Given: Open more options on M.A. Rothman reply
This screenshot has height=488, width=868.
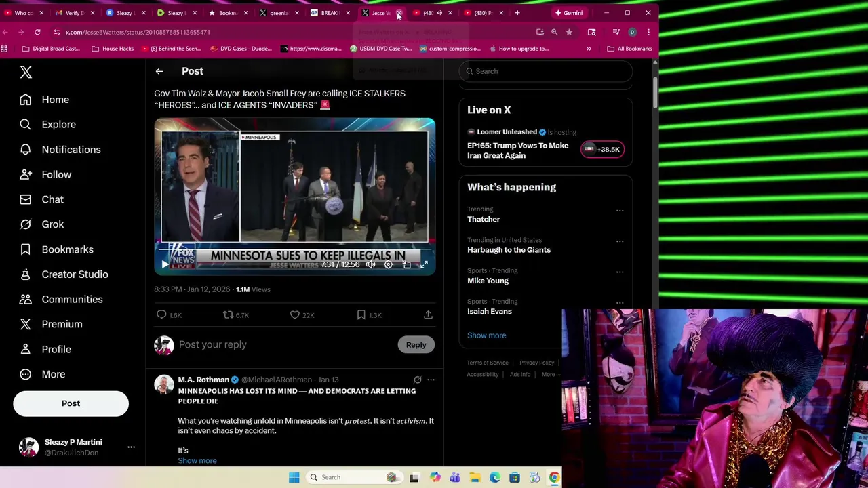Looking at the screenshot, I should pyautogui.click(x=431, y=380).
